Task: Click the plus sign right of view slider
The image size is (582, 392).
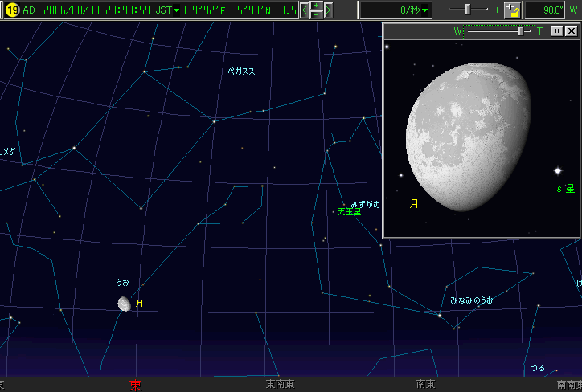Action: (497, 10)
